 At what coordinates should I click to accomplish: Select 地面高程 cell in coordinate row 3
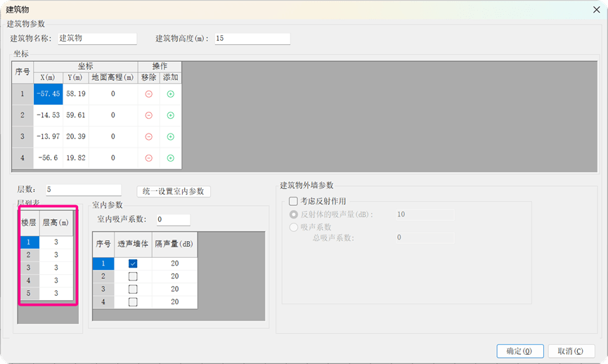click(113, 136)
